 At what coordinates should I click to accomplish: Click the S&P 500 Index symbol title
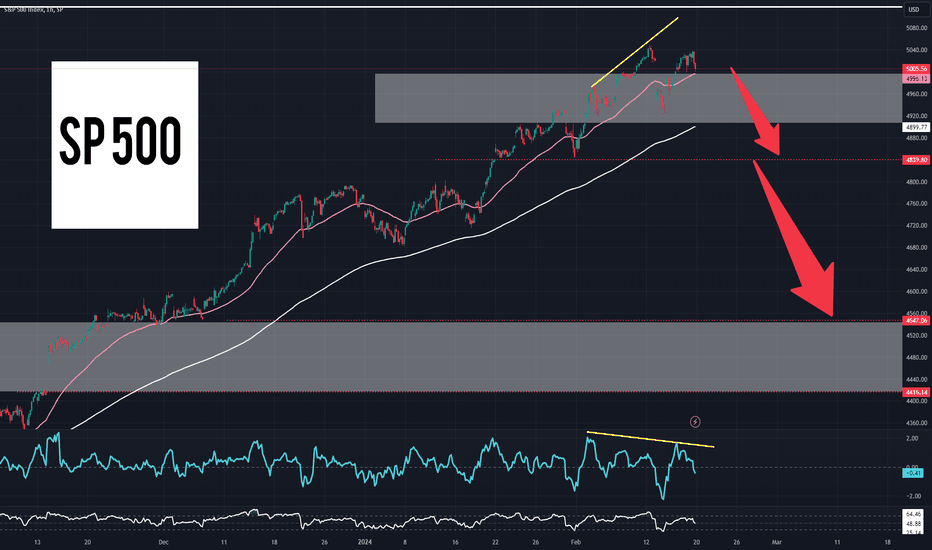[x=33, y=10]
